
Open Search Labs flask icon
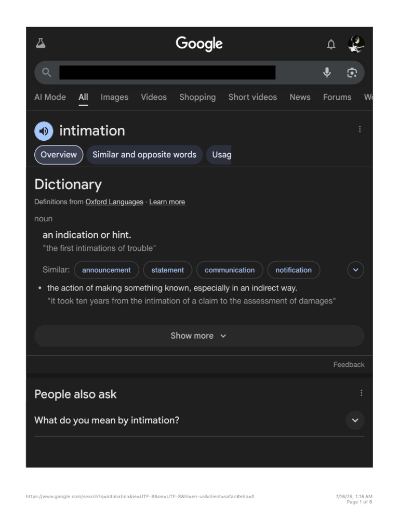(41, 44)
